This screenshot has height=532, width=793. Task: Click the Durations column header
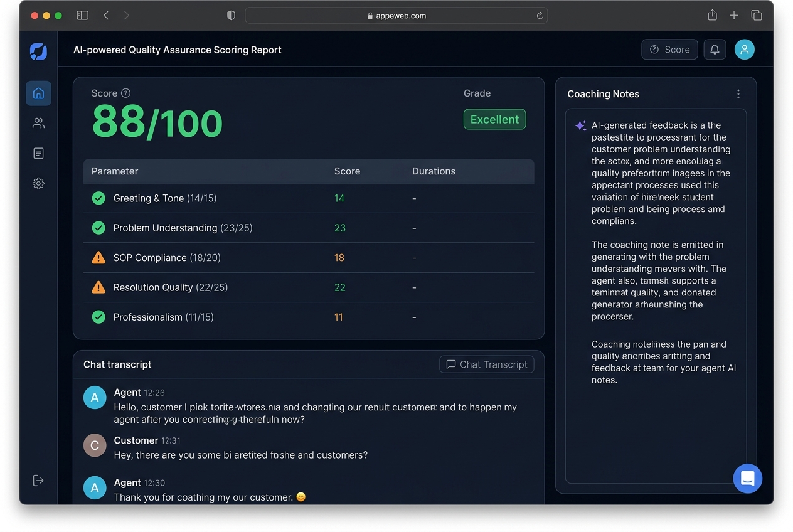click(434, 171)
